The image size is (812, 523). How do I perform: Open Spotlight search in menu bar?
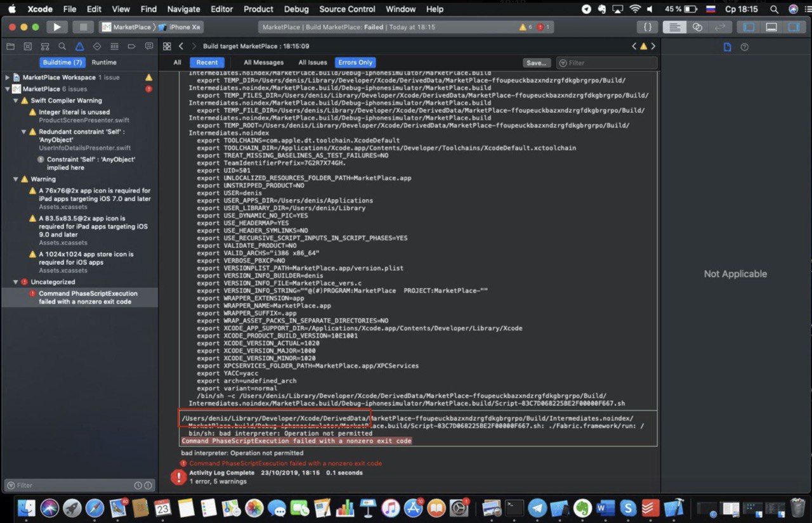(774, 9)
